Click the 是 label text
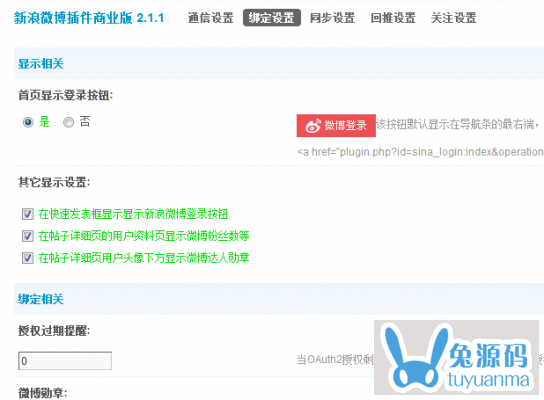The width and height of the screenshot is (544, 400). tap(44, 122)
